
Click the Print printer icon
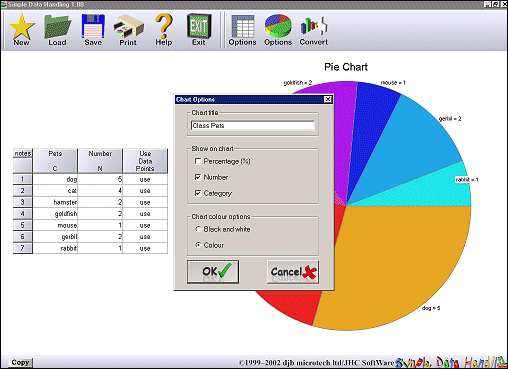(128, 30)
